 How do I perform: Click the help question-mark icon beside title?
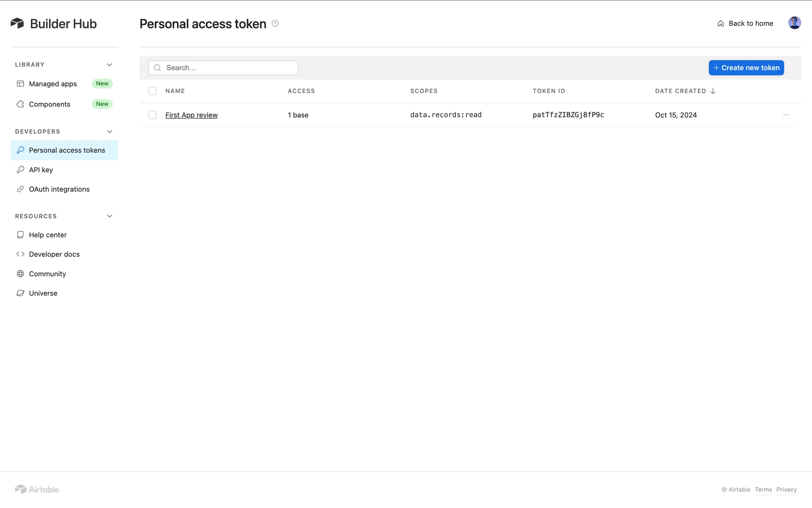tap(275, 24)
